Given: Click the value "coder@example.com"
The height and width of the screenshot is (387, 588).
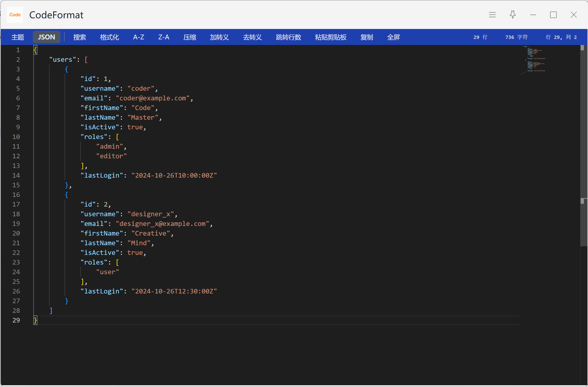Looking at the screenshot, I should [x=153, y=98].
